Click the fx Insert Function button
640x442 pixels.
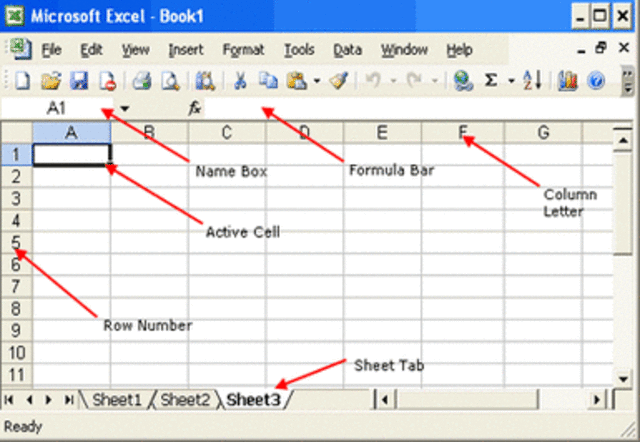[195, 108]
